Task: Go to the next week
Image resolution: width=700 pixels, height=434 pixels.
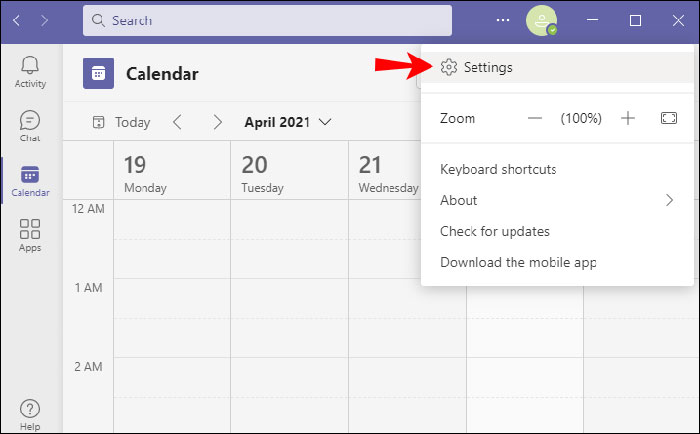Action: [217, 121]
